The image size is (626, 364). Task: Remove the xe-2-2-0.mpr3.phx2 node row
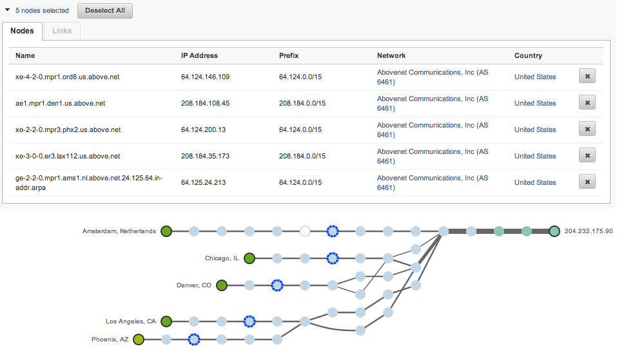pos(587,129)
